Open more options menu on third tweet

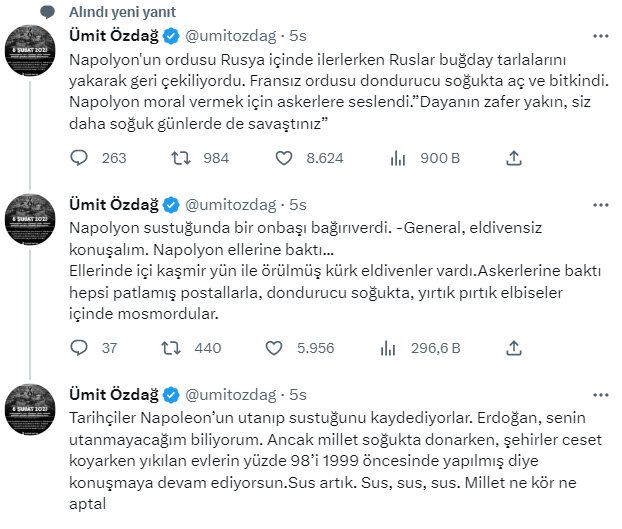point(600,394)
